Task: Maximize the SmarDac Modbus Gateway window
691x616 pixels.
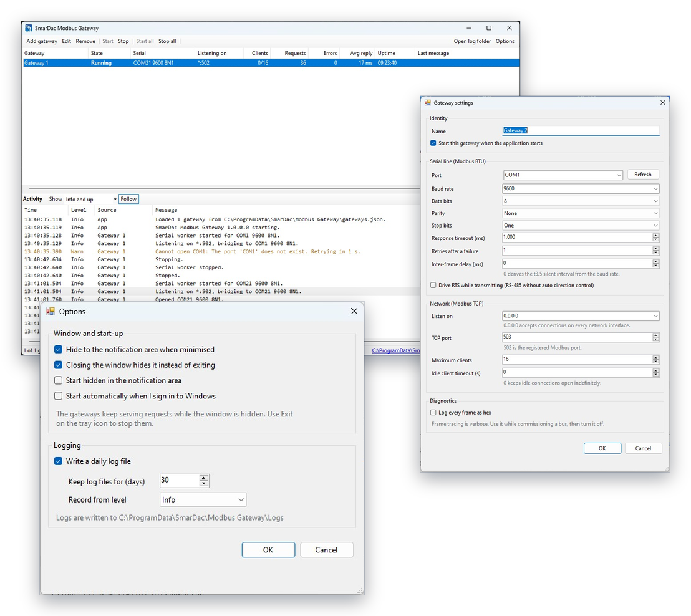Action: pyautogui.click(x=489, y=28)
